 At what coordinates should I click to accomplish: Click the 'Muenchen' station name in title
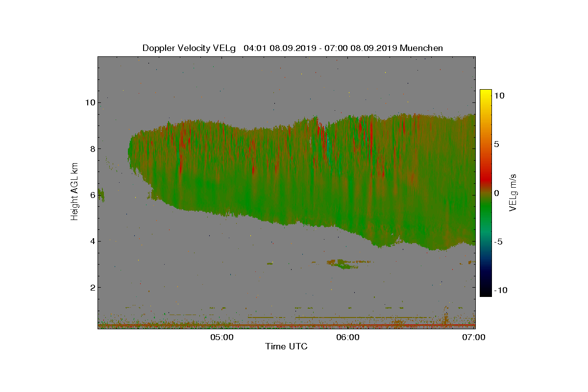tap(421, 48)
